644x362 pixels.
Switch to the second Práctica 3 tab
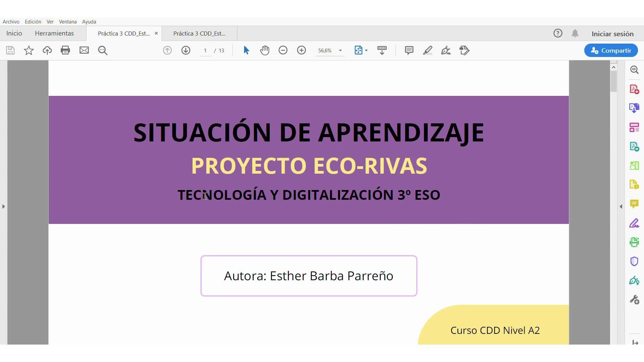coord(199,34)
